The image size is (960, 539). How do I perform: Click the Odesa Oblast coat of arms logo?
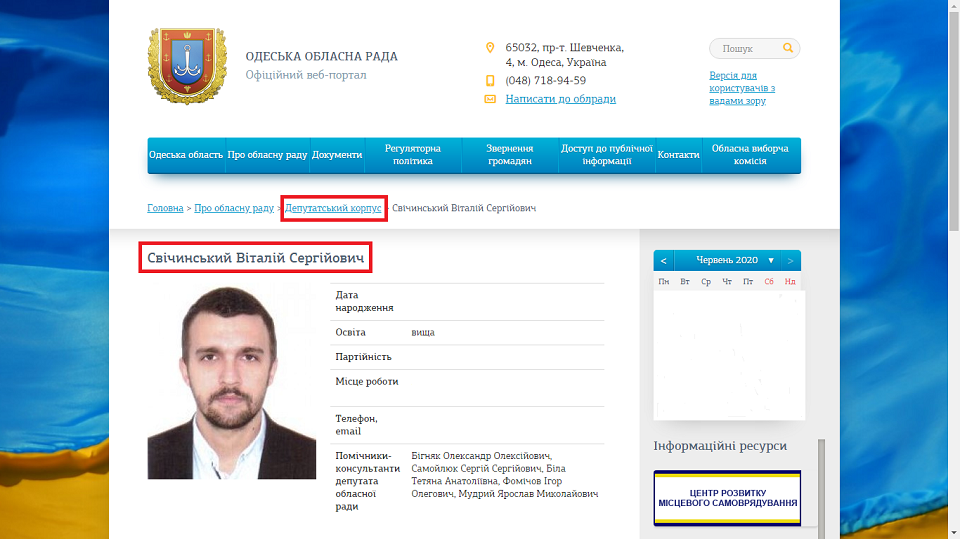coord(180,66)
